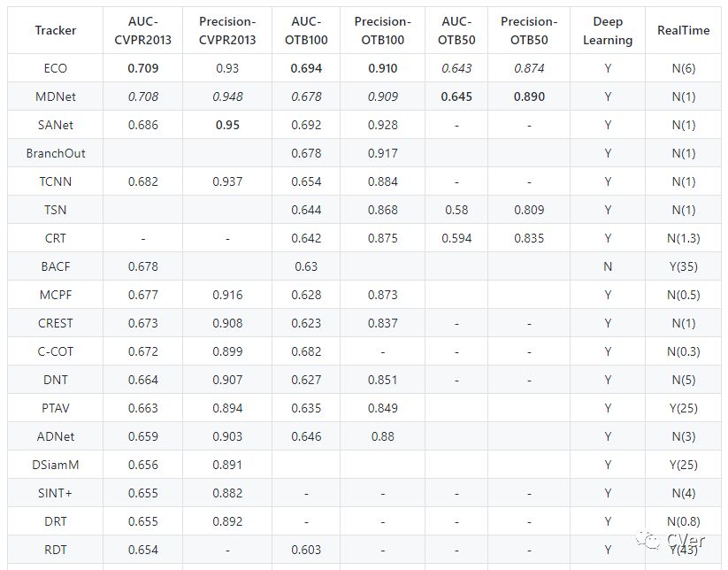Image resolution: width=728 pixels, height=570 pixels.
Task: Click the WeChat CVer watermark icon
Action: coord(653,540)
